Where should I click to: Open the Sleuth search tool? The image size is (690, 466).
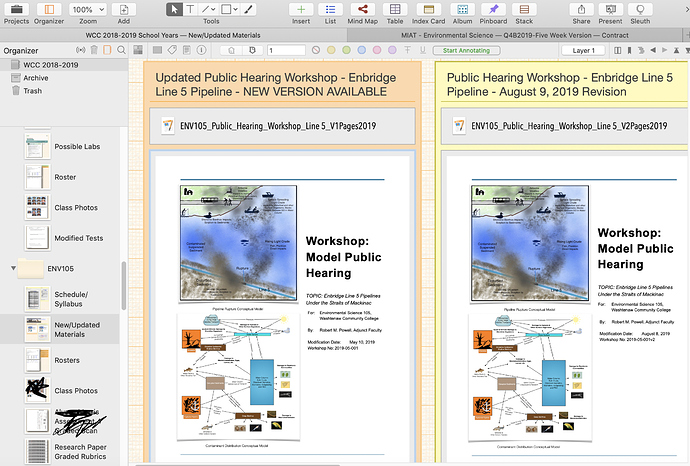click(640, 9)
